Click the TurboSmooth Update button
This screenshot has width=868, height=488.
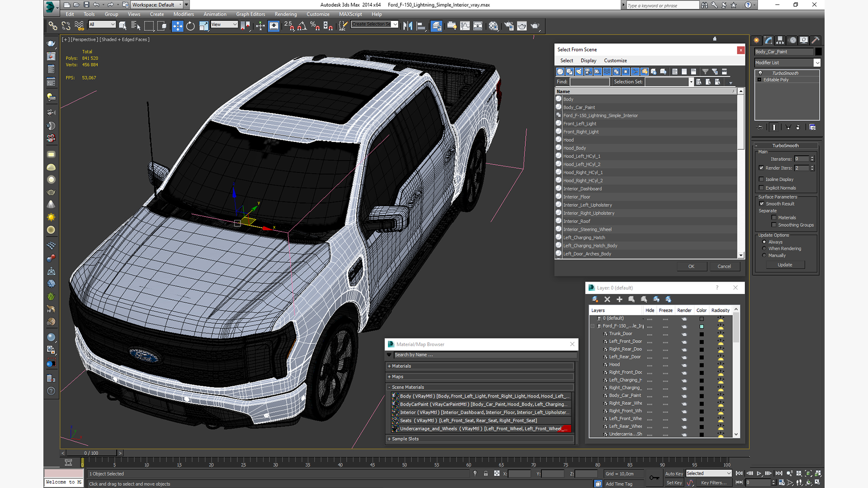coord(785,265)
